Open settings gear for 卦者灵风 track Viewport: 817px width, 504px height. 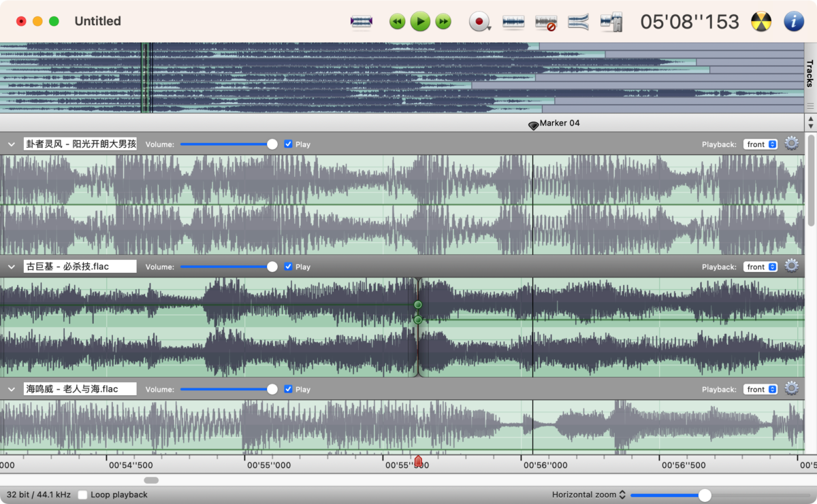[x=791, y=144]
